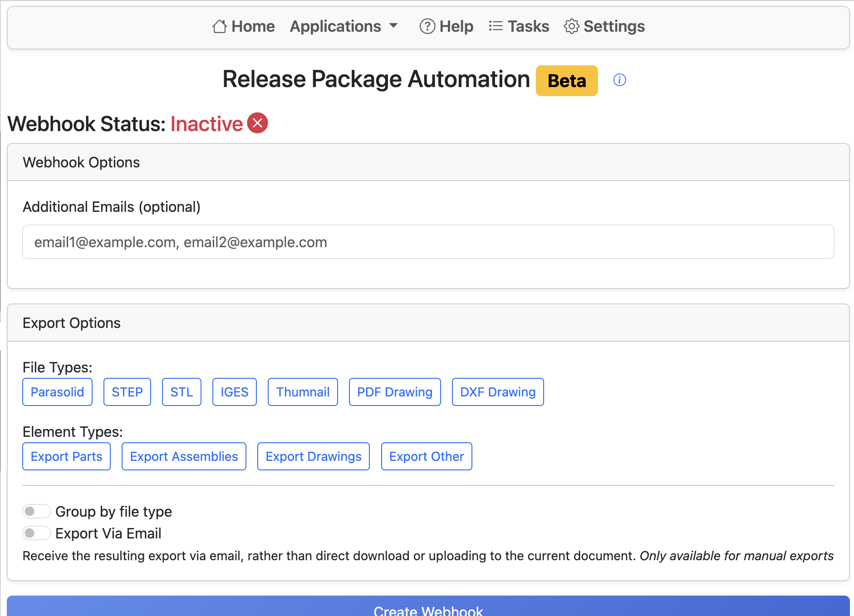Click the red X next to Inactive status
The image size is (854, 616).
[x=257, y=122]
